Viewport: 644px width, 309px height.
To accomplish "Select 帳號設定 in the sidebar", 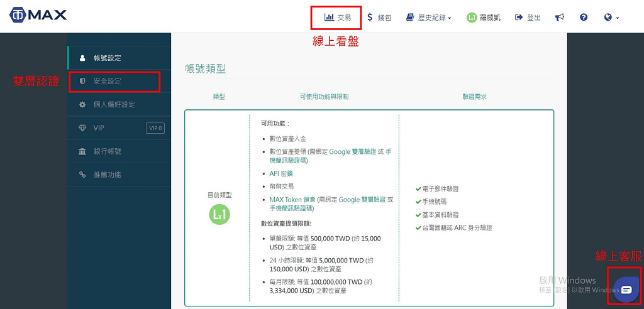I will pyautogui.click(x=119, y=58).
